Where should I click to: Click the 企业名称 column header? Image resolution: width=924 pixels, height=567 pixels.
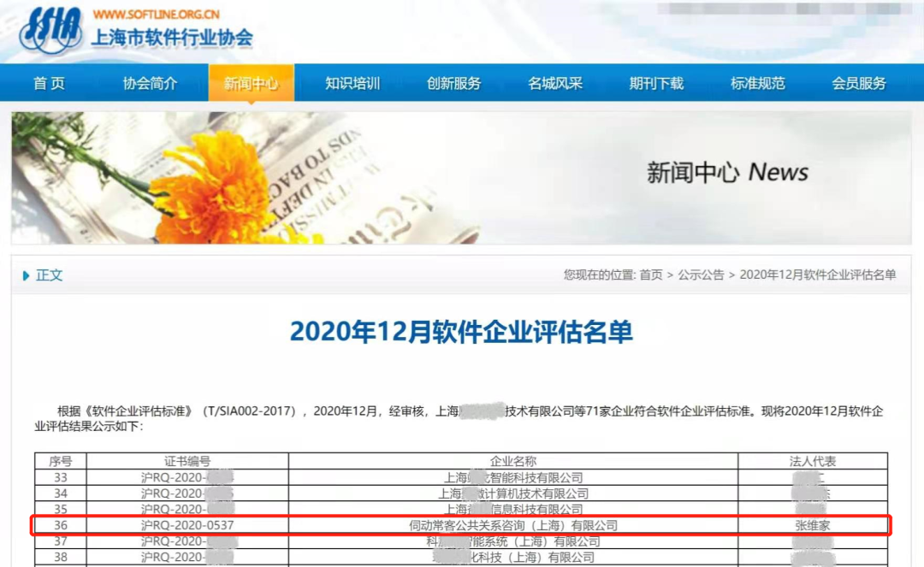[512, 461]
